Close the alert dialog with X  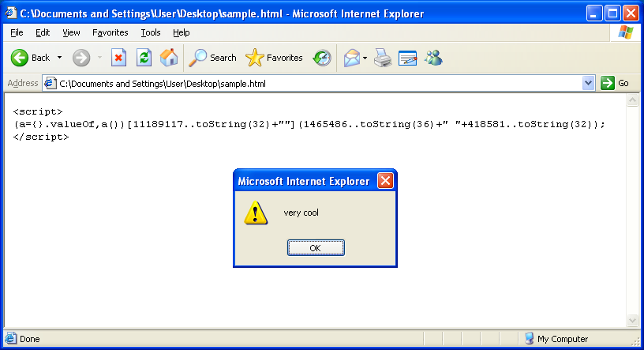click(x=385, y=181)
